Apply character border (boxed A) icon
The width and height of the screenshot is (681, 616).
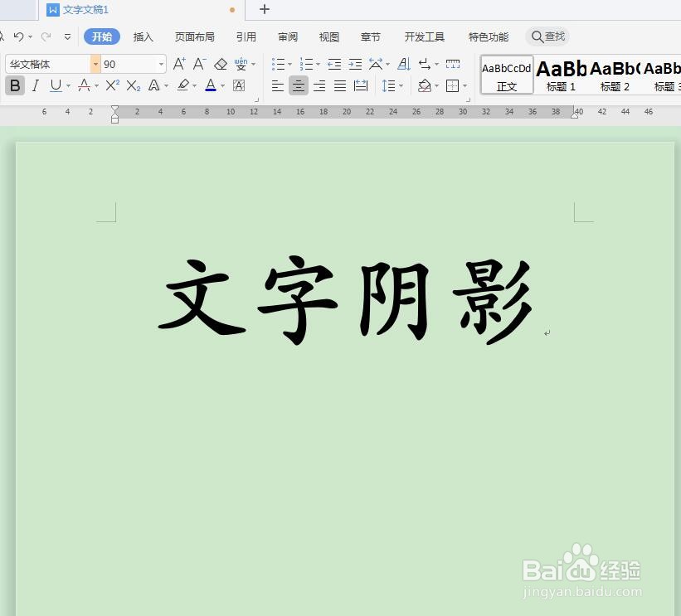[x=239, y=85]
